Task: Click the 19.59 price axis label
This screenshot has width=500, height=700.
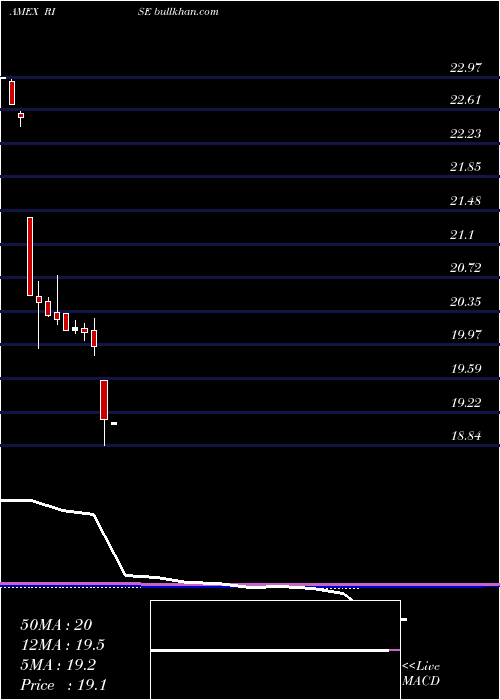Action: pos(466,369)
